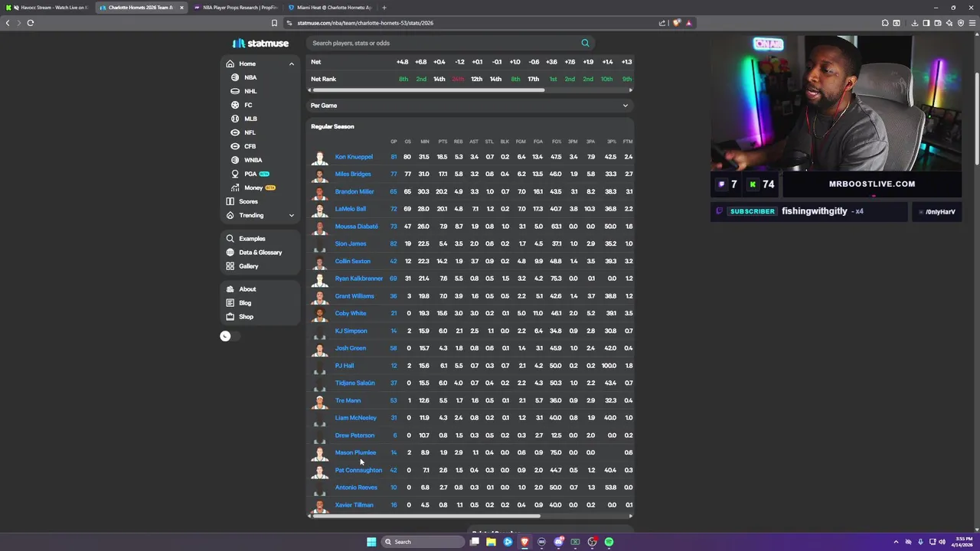Expand the Trending section chevron
This screenshot has height=551, width=980.
click(291, 215)
